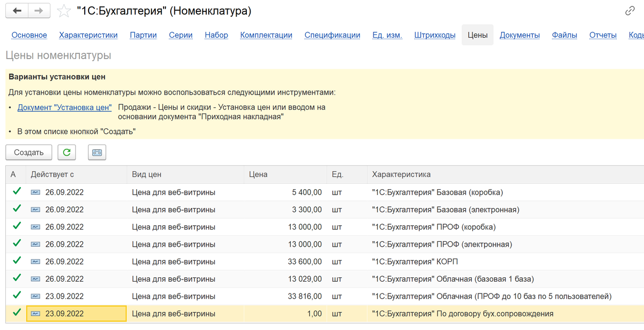644x330 pixels.
Task: Click document icon in Базовая (электронная) row
Action: (x=36, y=210)
